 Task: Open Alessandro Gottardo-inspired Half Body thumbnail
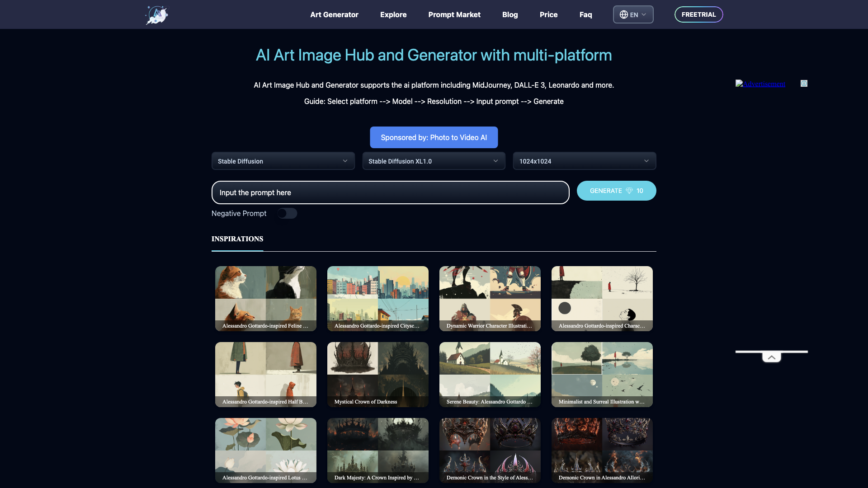[266, 375]
